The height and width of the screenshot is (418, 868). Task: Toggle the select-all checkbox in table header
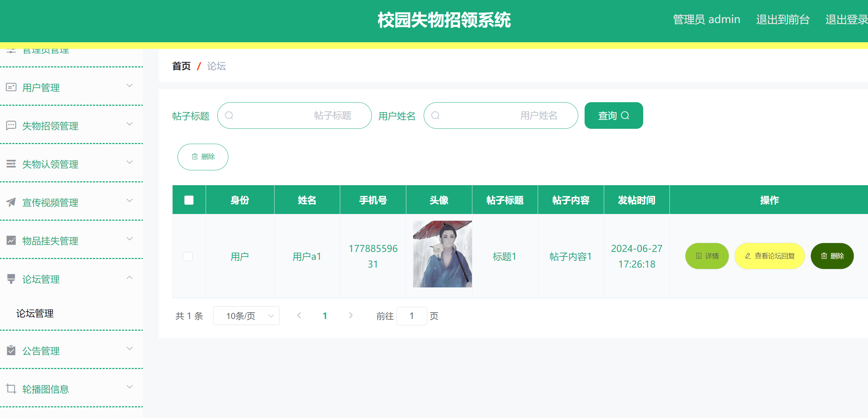[x=189, y=200]
